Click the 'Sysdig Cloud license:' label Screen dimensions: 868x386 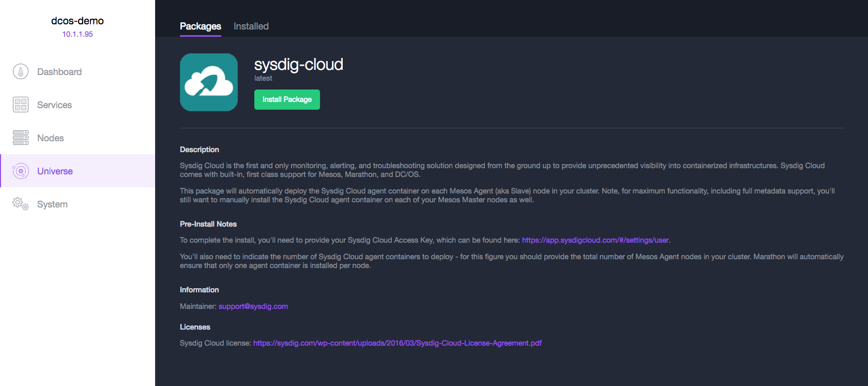coord(216,343)
